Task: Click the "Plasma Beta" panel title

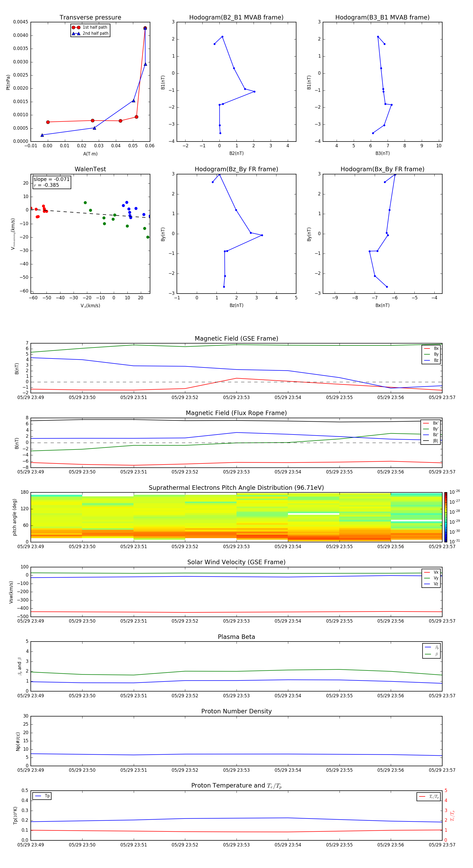Action: point(236,637)
